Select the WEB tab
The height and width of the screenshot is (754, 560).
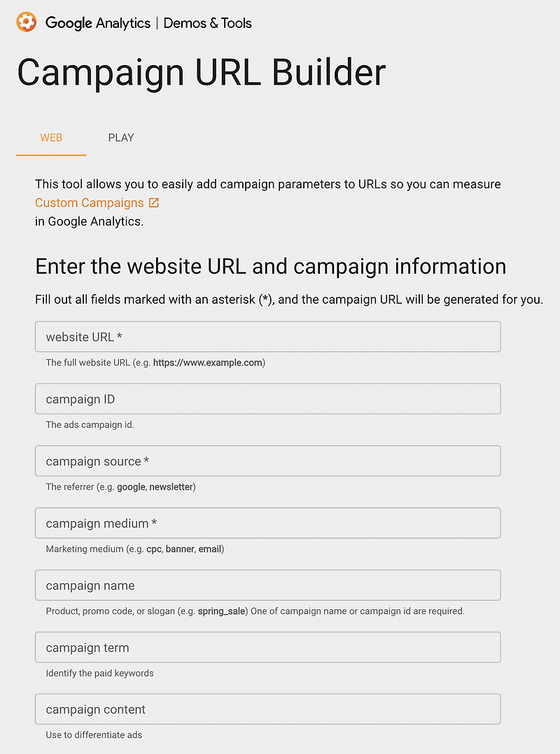50,138
